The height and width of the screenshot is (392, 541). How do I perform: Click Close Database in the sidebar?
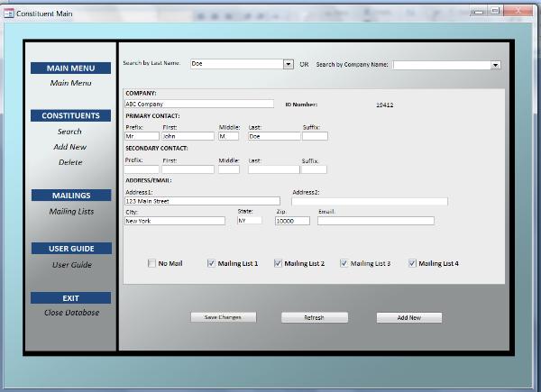click(70, 313)
